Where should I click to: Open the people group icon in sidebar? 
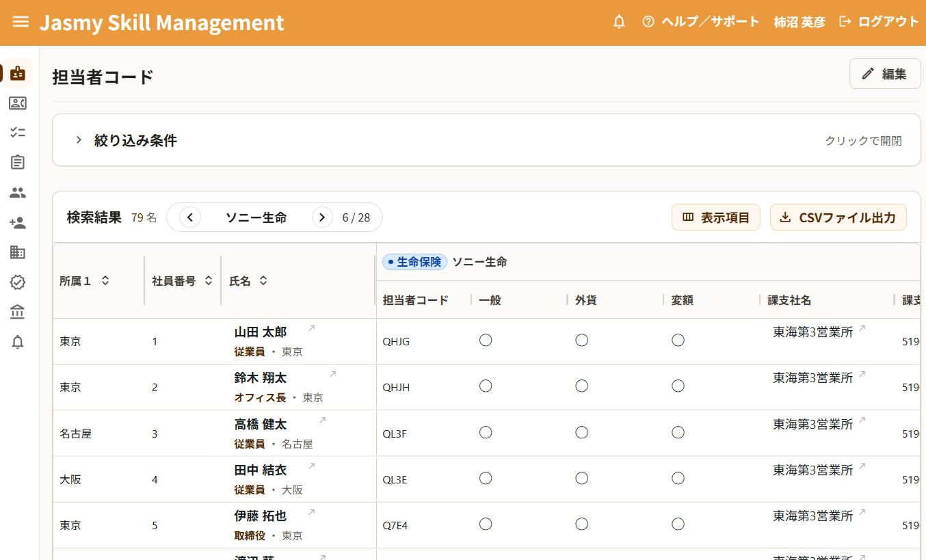(x=18, y=193)
